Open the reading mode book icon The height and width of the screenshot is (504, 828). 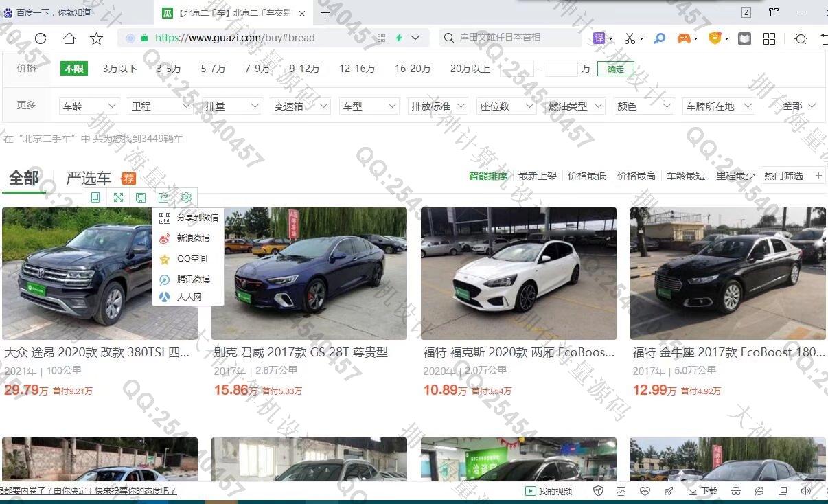pyautogui.click(x=744, y=38)
